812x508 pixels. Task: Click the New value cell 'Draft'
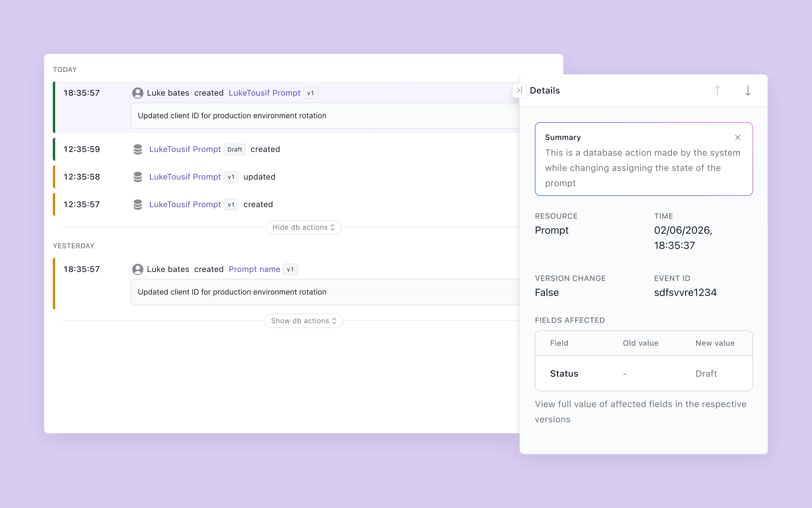706,374
